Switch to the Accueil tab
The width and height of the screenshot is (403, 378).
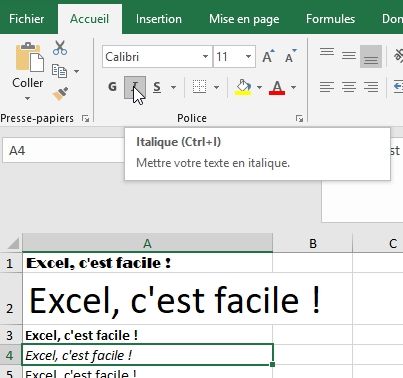90,19
